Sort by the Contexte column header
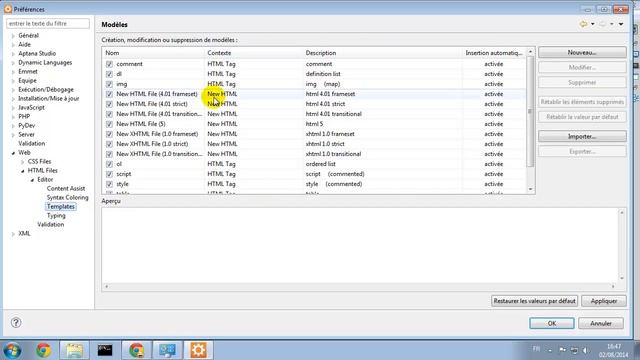The width and height of the screenshot is (640, 360). tap(253, 53)
